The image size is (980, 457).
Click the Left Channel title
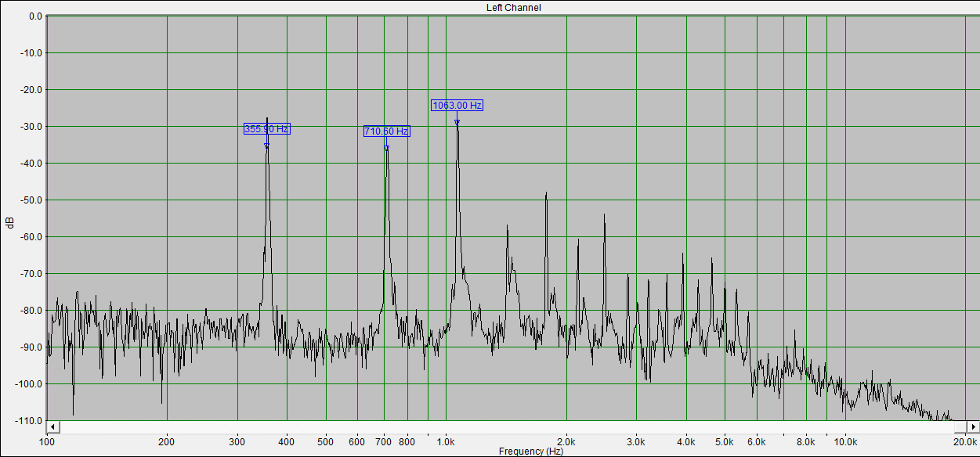coord(513,7)
